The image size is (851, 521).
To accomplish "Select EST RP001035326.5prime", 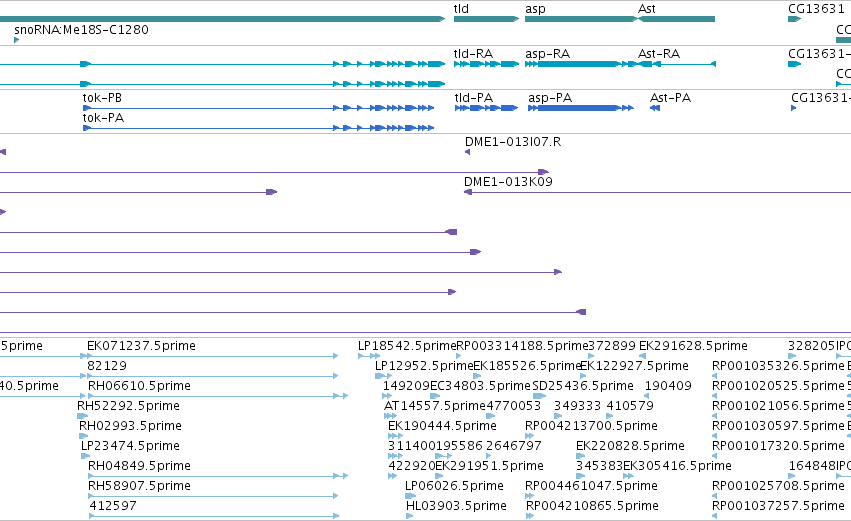I will click(778, 366).
